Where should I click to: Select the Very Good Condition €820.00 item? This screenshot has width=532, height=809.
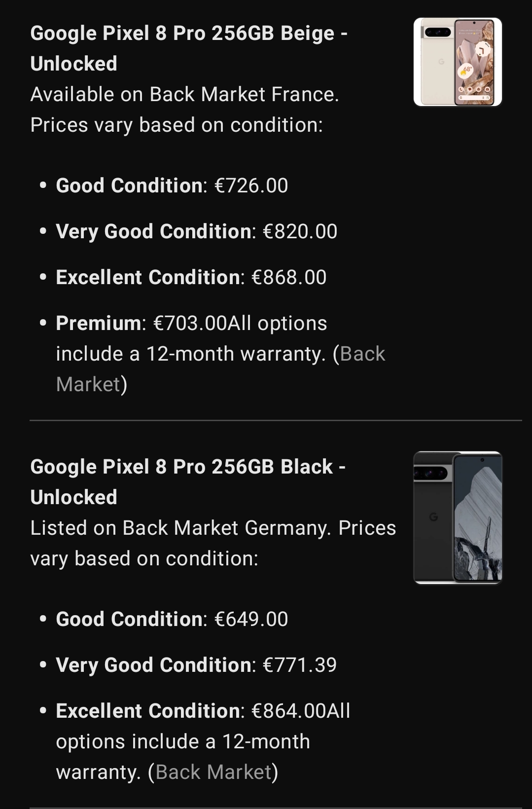(196, 232)
